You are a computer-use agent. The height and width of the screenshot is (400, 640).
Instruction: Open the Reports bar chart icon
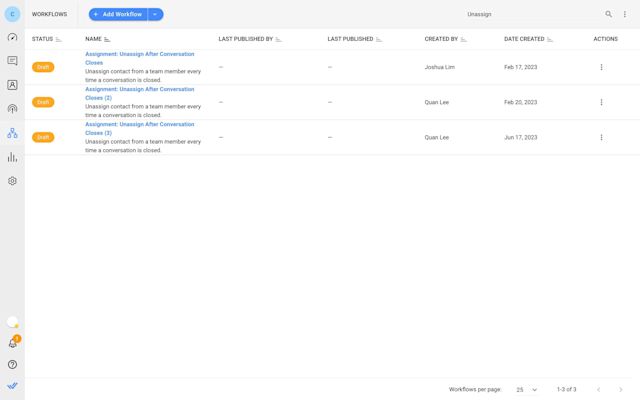click(x=12, y=157)
